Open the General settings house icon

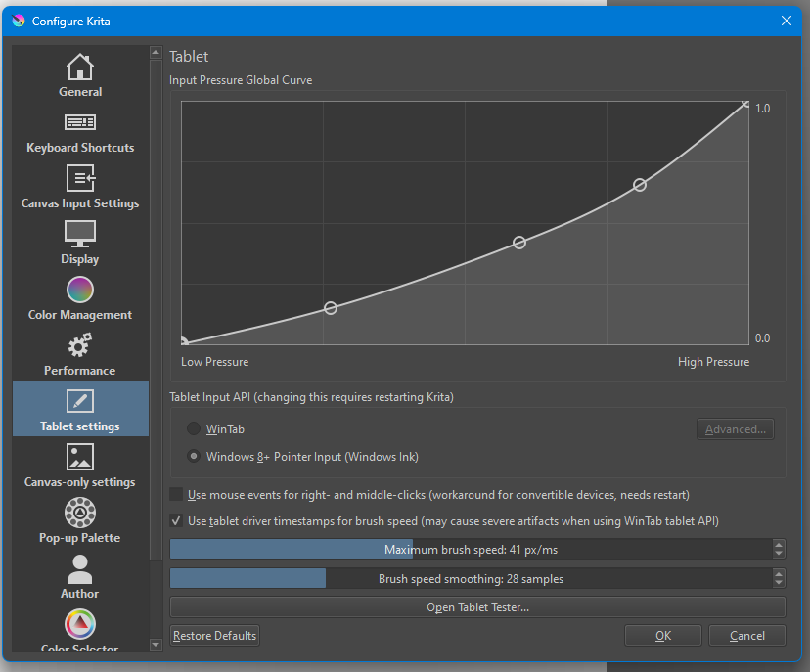pos(80,67)
